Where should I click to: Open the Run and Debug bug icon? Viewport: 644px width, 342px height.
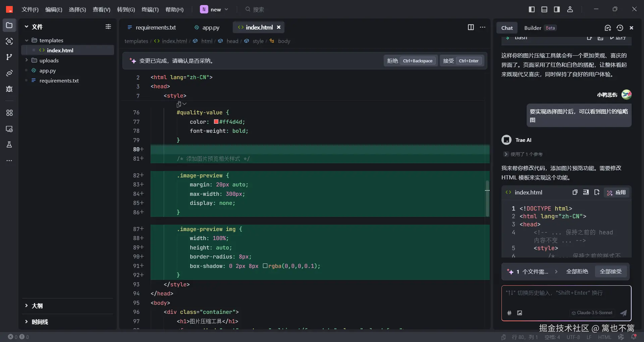9,89
